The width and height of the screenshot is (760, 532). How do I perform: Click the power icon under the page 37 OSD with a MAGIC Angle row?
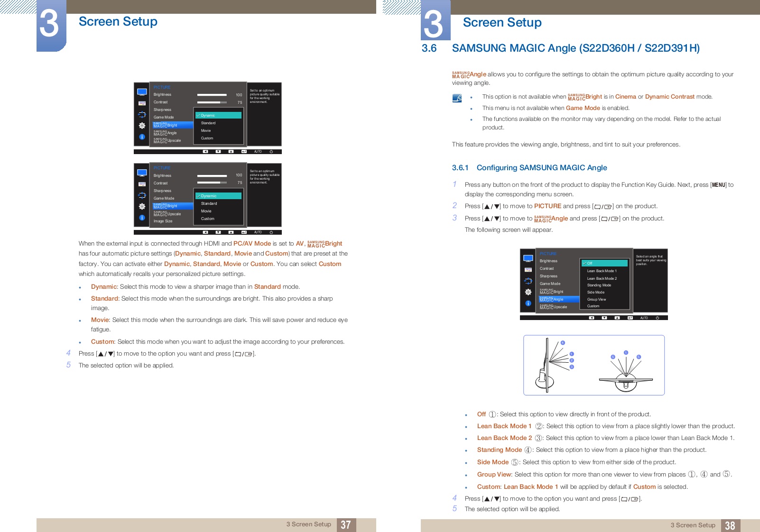(271, 152)
